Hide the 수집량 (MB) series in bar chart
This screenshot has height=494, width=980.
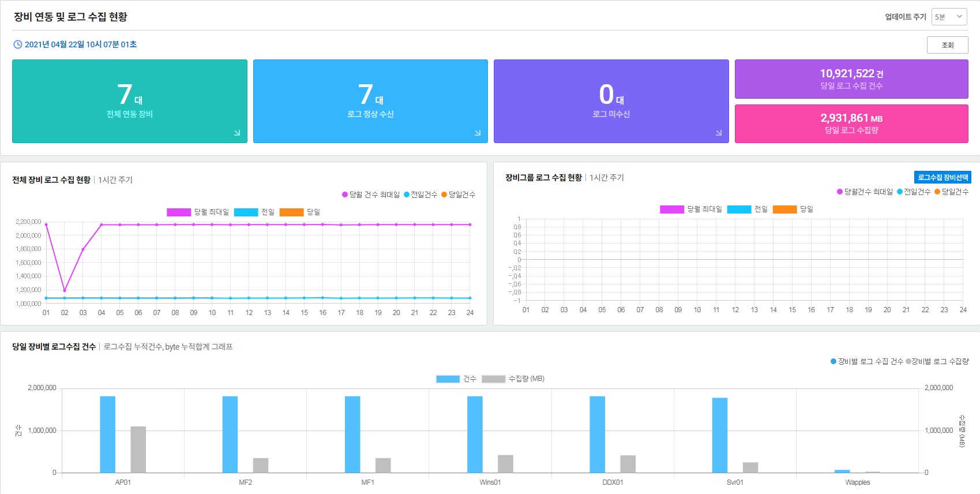tap(493, 379)
